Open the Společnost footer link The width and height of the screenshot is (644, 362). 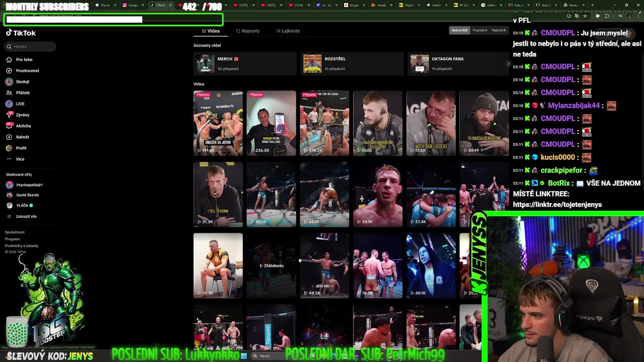pos(15,232)
